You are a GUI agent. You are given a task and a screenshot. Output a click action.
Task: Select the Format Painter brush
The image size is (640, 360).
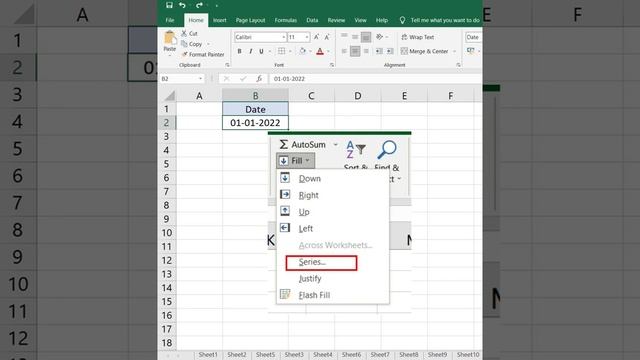click(184, 54)
